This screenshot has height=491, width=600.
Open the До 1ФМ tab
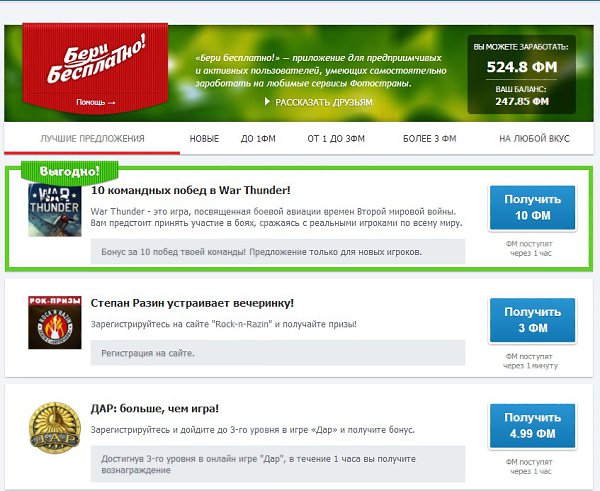(x=258, y=139)
